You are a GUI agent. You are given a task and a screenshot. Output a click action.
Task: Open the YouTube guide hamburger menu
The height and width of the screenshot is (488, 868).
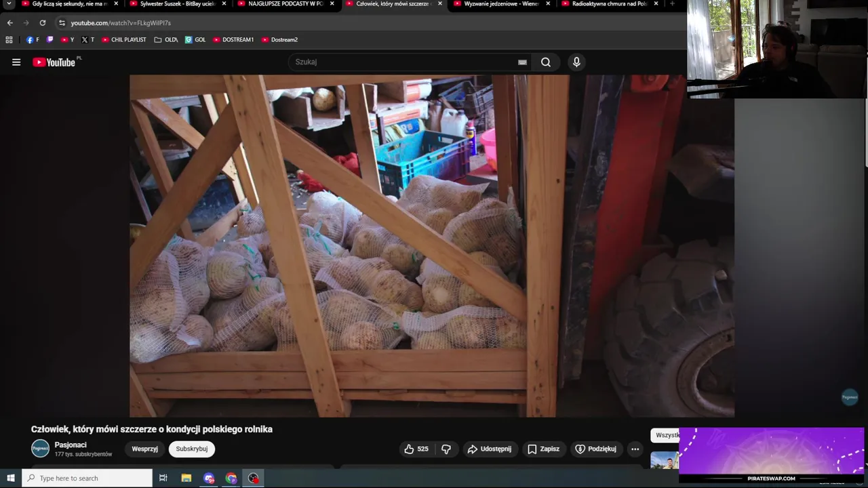[x=16, y=62]
